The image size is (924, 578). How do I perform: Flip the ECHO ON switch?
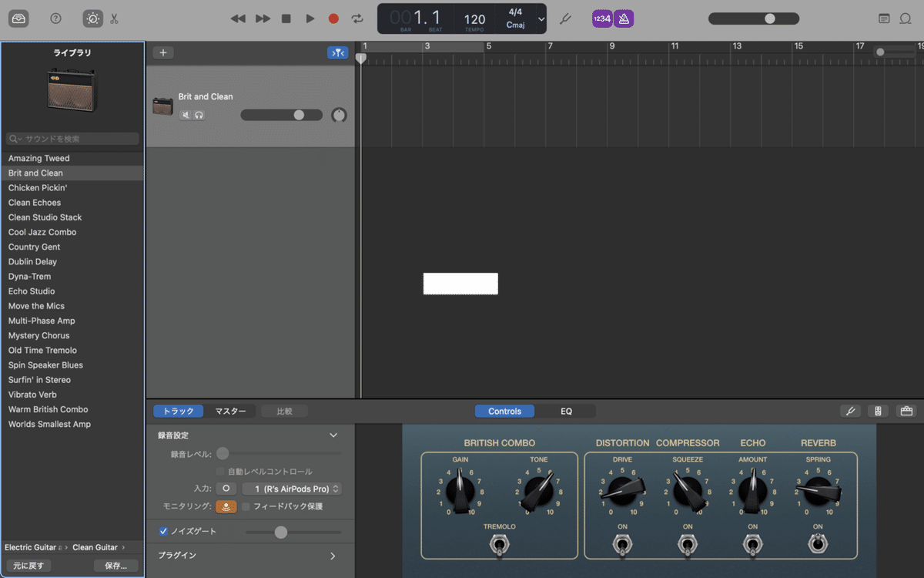pos(752,546)
